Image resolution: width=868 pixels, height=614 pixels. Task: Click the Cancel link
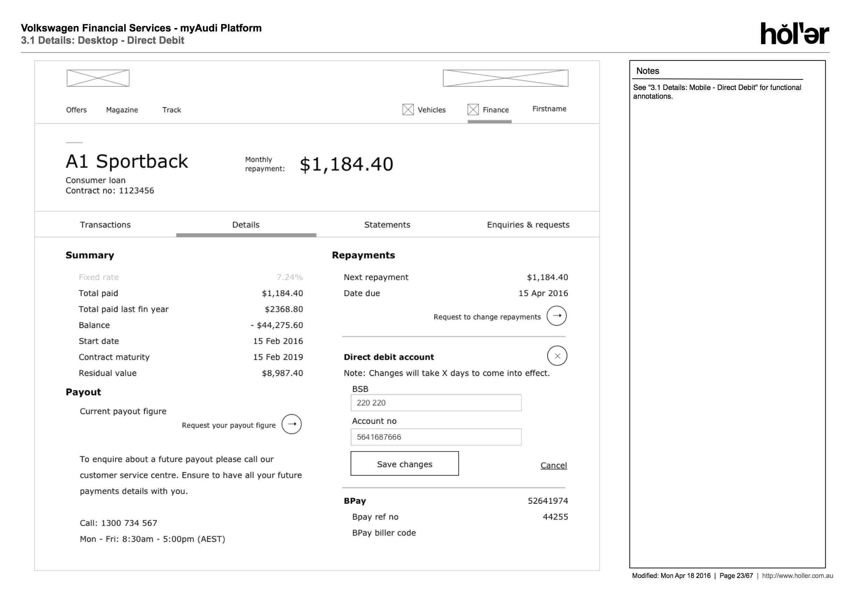(553, 465)
